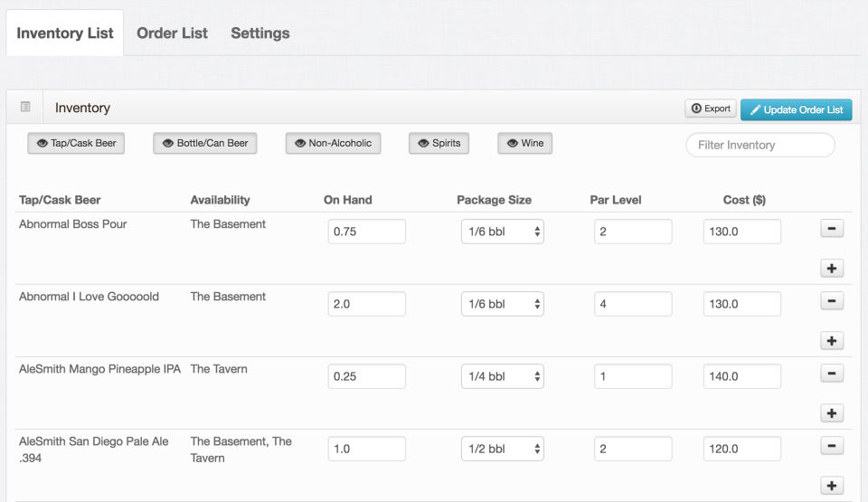Open the 1/4 bbl package size dropdown

[x=503, y=376]
